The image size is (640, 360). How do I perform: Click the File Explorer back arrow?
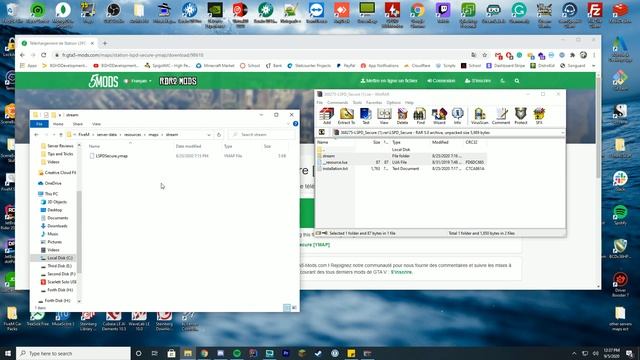tap(36, 135)
